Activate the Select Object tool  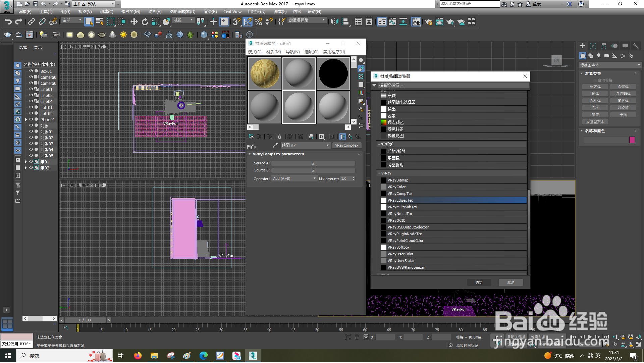click(89, 22)
